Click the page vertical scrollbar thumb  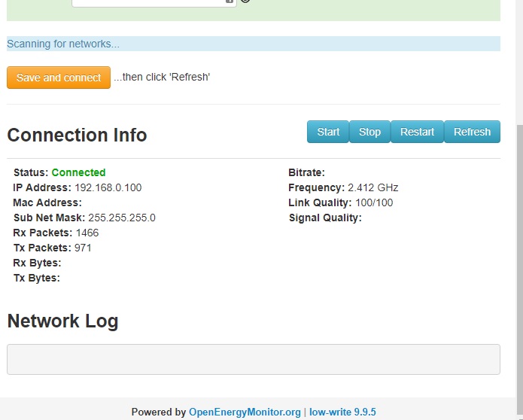(x=519, y=270)
